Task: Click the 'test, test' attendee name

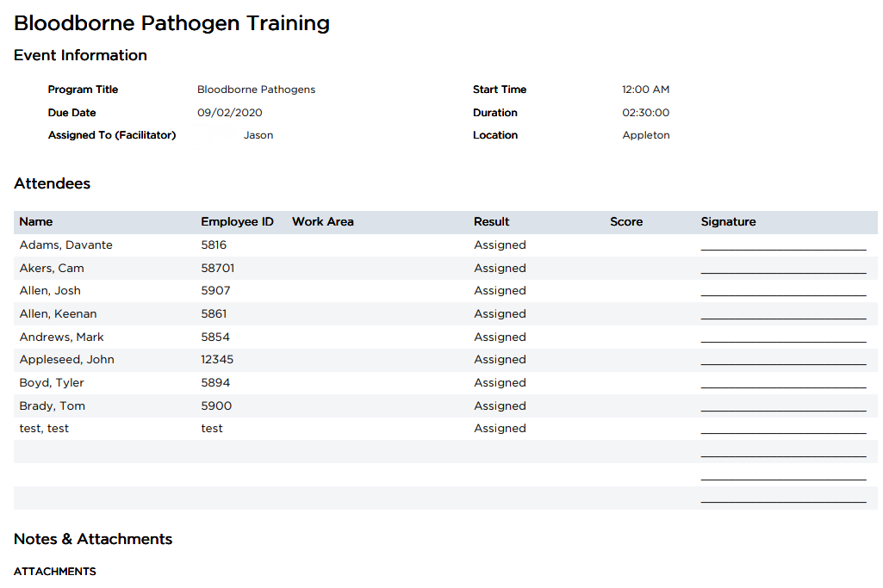Action: click(44, 429)
